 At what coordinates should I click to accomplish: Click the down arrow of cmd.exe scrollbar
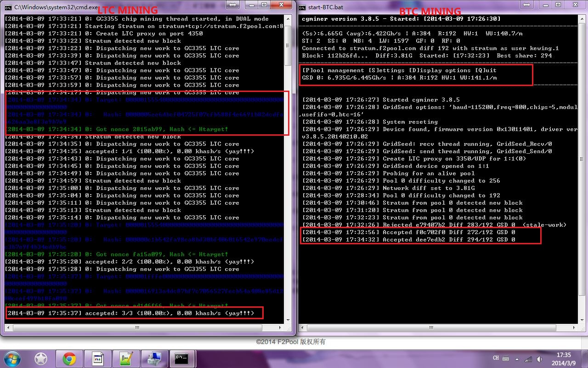[288, 320]
